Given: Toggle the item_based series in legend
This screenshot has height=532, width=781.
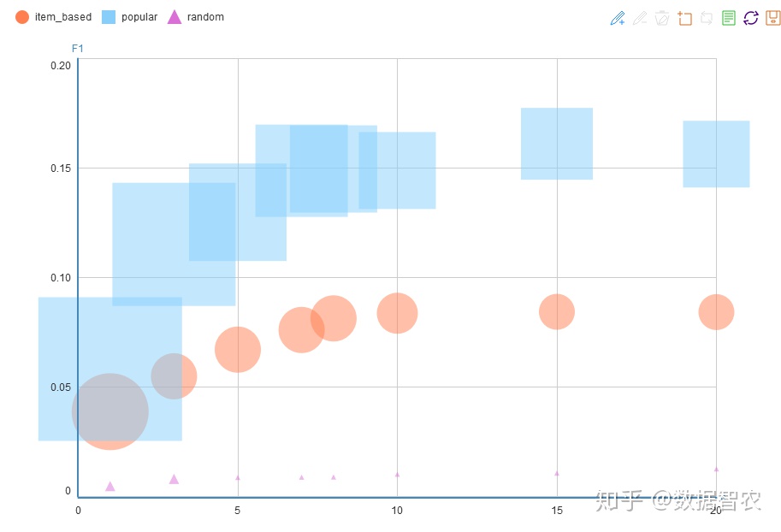Looking at the screenshot, I should tap(53, 17).
